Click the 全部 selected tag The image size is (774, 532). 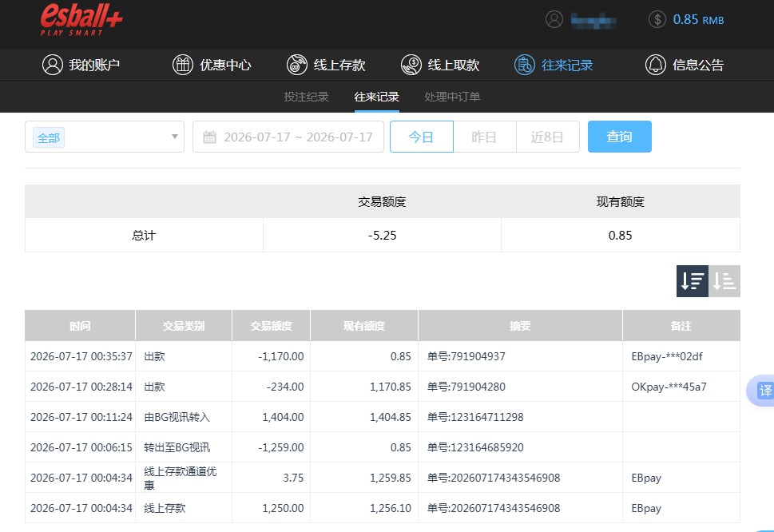(49, 137)
